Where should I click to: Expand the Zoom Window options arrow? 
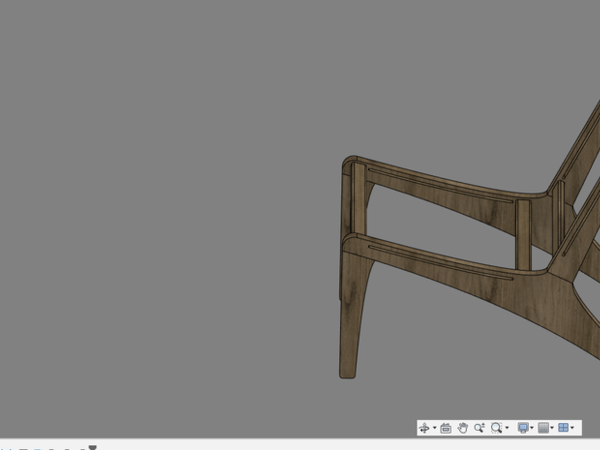pos(507,428)
